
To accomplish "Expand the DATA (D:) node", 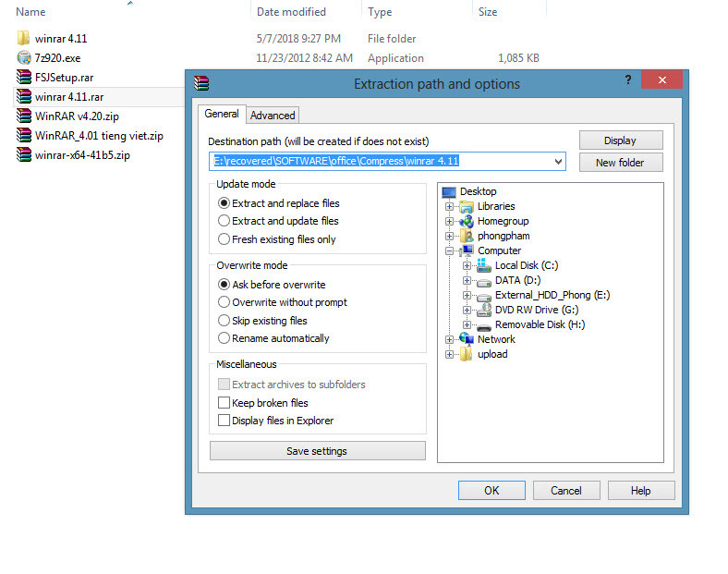I will point(467,280).
